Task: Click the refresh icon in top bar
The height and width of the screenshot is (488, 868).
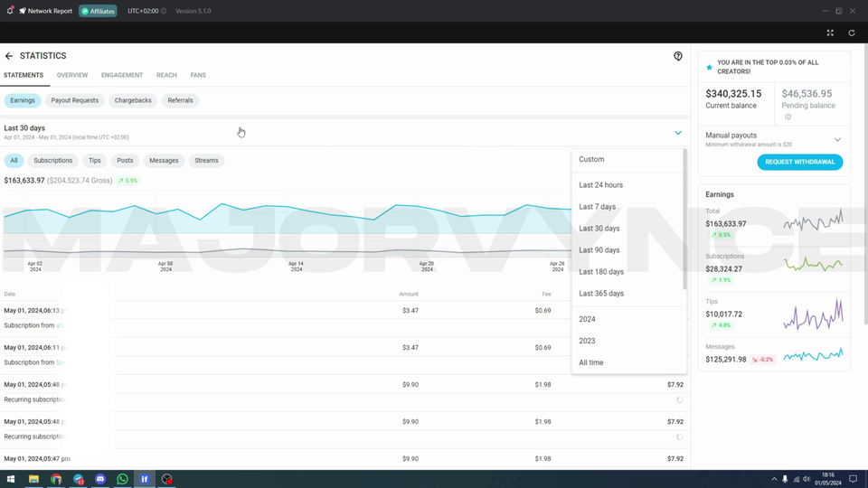Action: (x=852, y=33)
